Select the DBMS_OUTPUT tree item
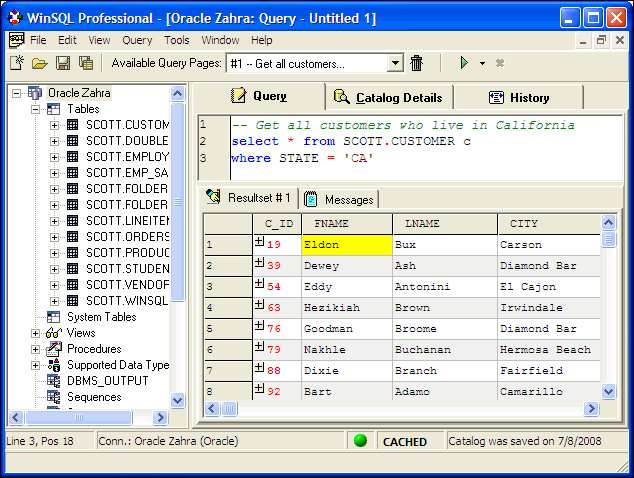 point(108,381)
